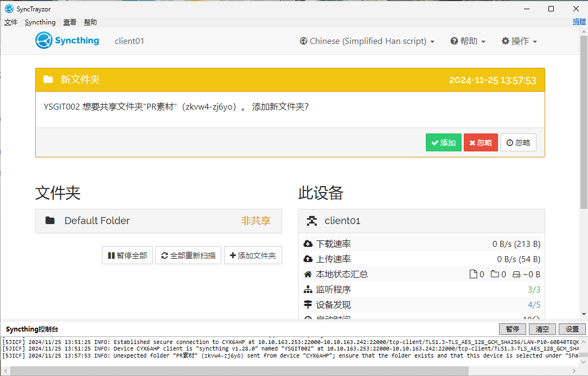588x376 pixels.
Task: Click the console horizontal scrollbar thumb
Action: 239,371
